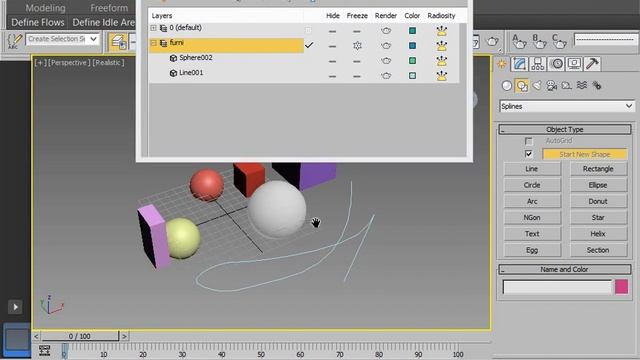Click the time slider next frame arrow
640x360 pixels.
click(124, 336)
